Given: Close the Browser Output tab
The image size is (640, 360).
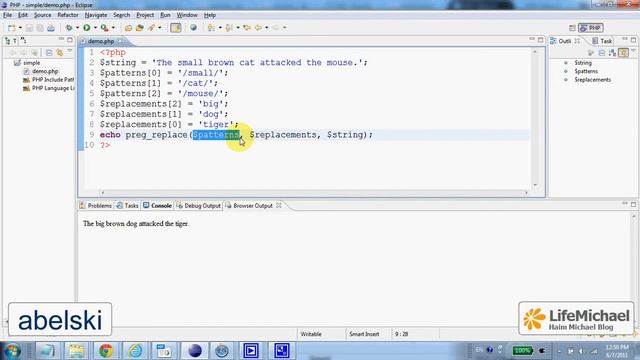Looking at the screenshot, I should (279, 205).
